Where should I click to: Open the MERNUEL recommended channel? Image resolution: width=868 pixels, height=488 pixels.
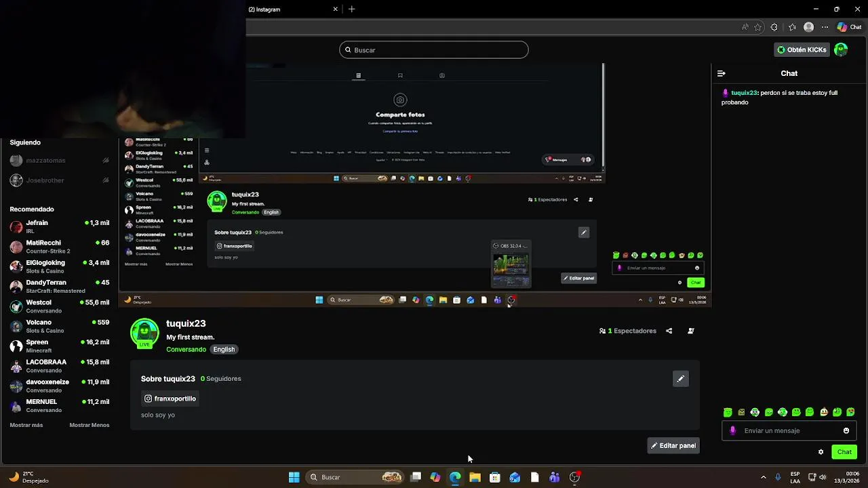click(x=60, y=405)
